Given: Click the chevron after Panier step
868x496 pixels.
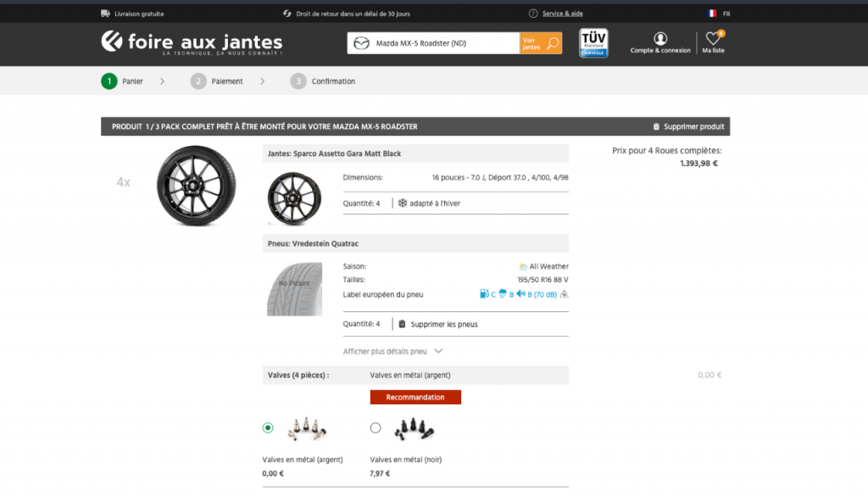Looking at the screenshot, I should pos(162,81).
